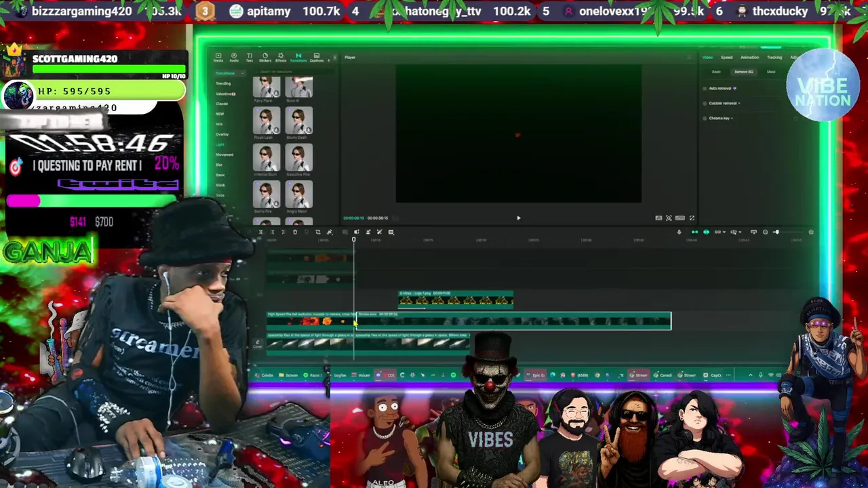Select the Hits transitions category
Viewport: 868px width, 488px height.
point(219,124)
